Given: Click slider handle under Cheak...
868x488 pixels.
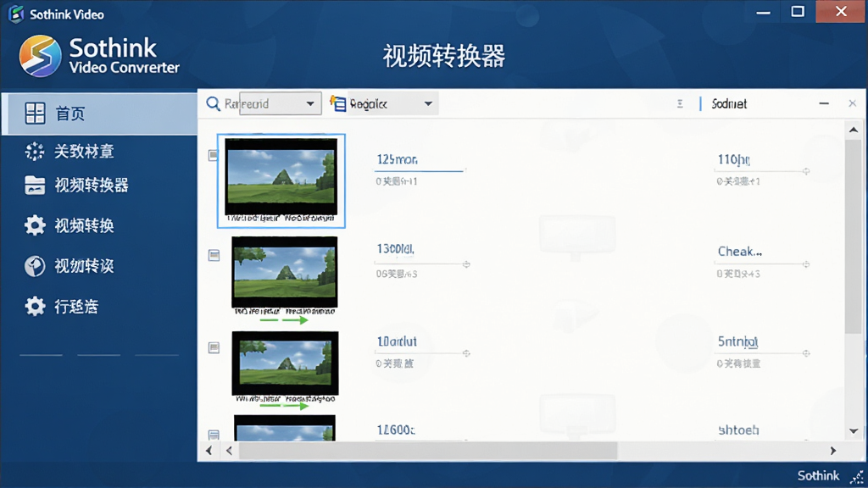Looking at the screenshot, I should coord(806,264).
